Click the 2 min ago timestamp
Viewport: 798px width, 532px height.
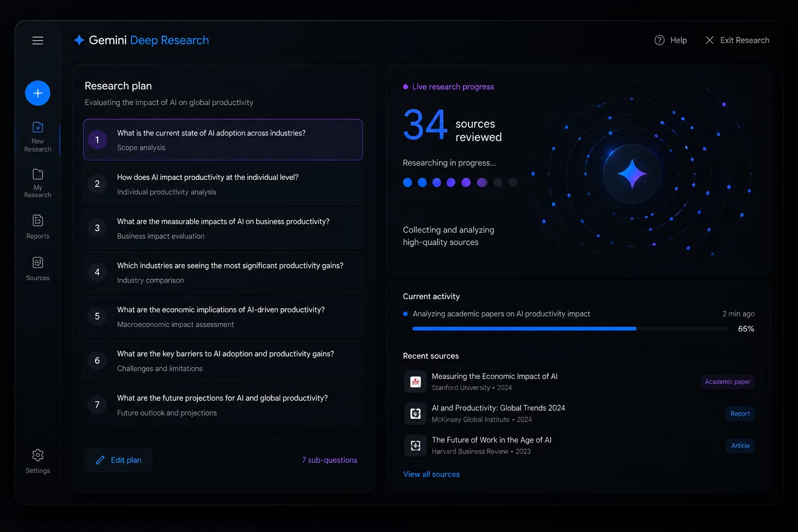tap(738, 314)
